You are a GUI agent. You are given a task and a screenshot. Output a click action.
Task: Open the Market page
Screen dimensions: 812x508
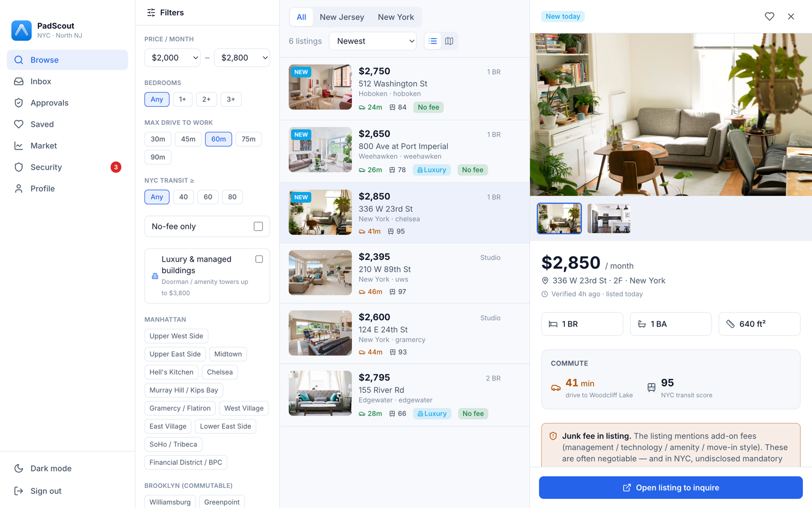(x=67, y=146)
